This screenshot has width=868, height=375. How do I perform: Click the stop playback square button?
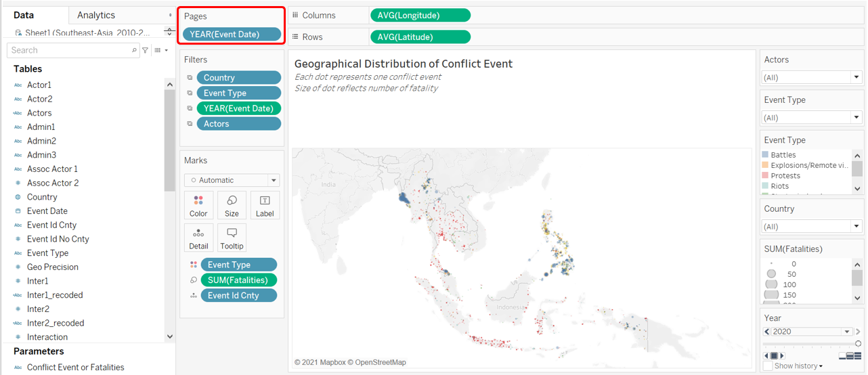[x=774, y=355]
